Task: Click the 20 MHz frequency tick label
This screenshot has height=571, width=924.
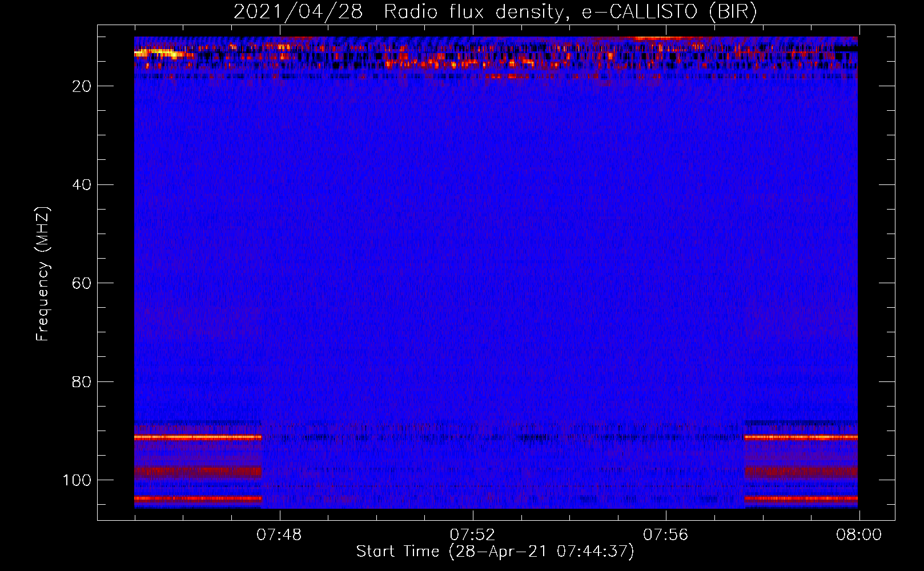Action: pos(82,86)
